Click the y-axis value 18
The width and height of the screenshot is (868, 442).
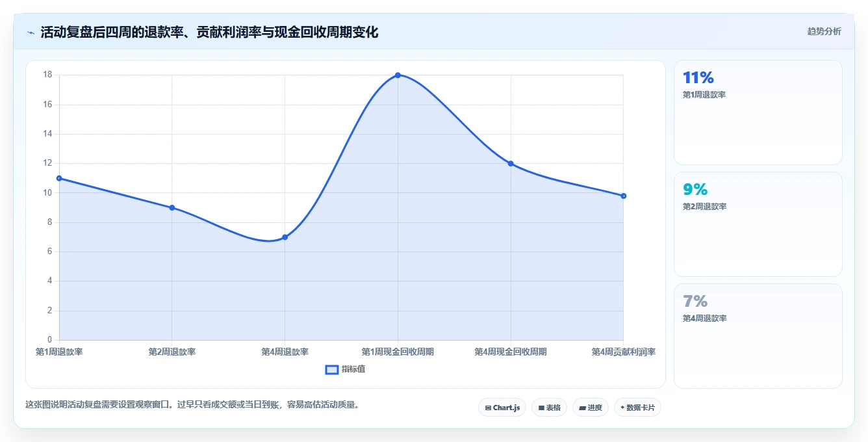click(x=47, y=75)
